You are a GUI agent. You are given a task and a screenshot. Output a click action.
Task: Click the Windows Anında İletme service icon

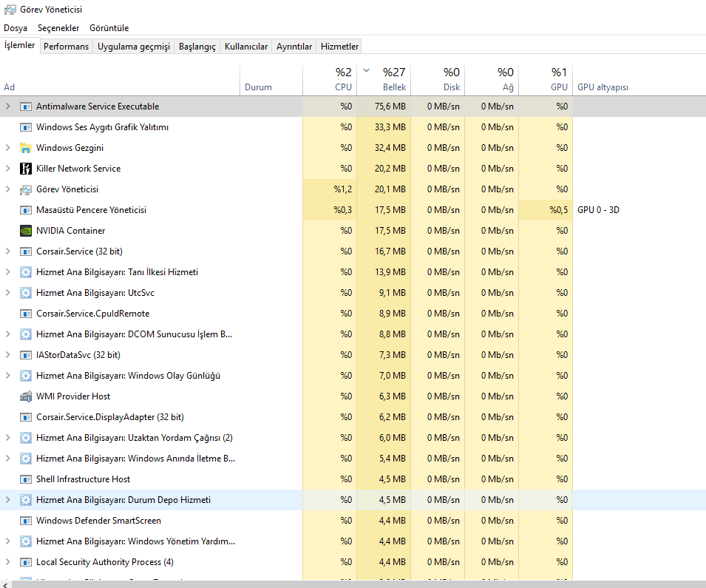click(26, 459)
